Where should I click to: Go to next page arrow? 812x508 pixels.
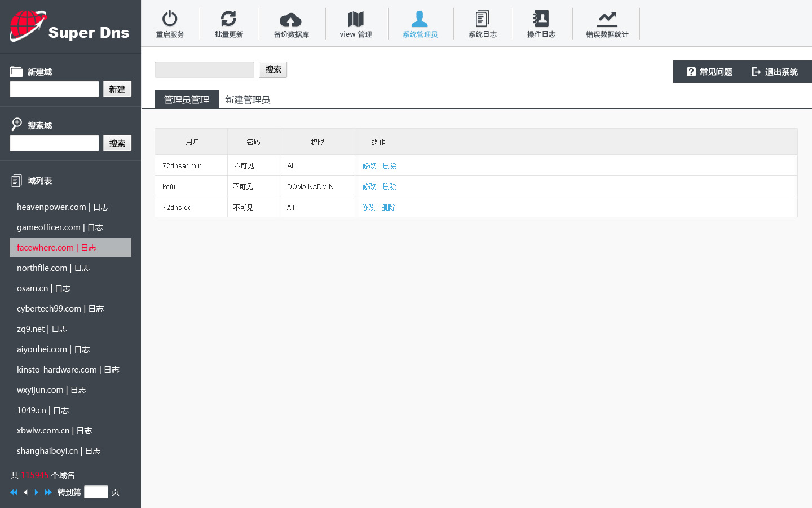pyautogui.click(x=37, y=492)
